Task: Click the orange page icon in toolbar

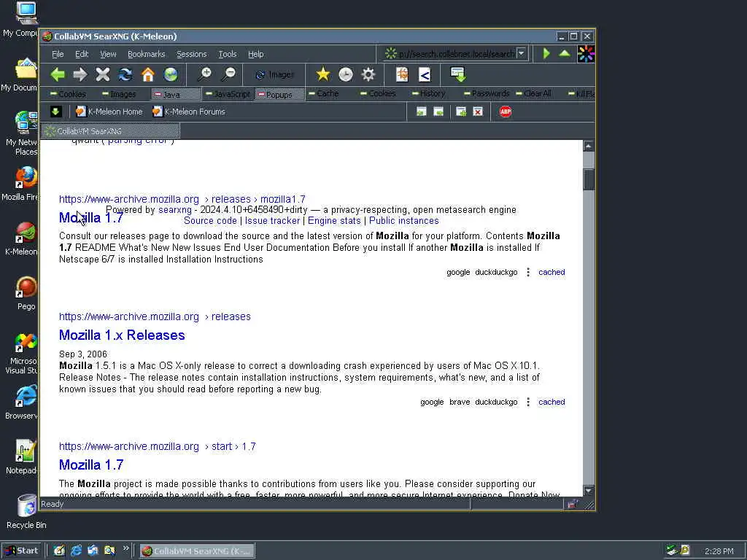Action: pyautogui.click(x=402, y=74)
